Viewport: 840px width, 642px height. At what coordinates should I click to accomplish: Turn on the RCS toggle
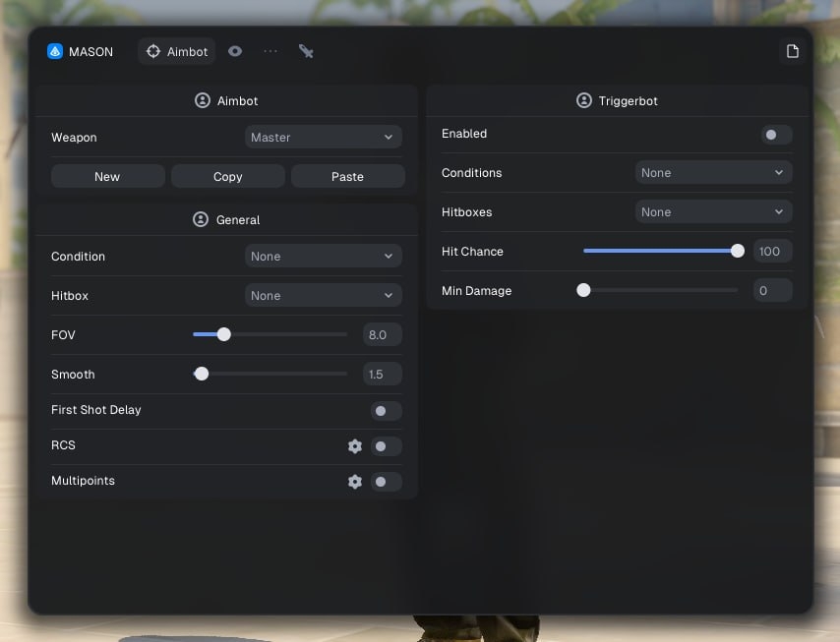tap(386, 446)
